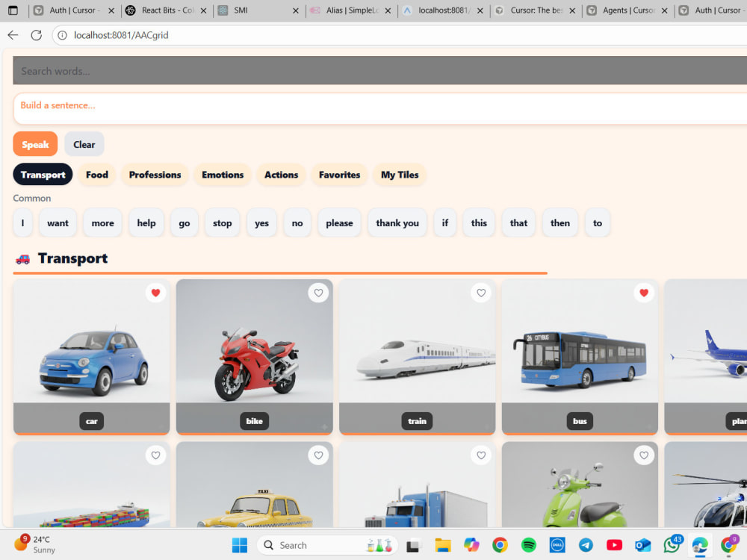This screenshot has height=560, width=747.
Task: Favorite the bike tile heart
Action: pyautogui.click(x=318, y=293)
